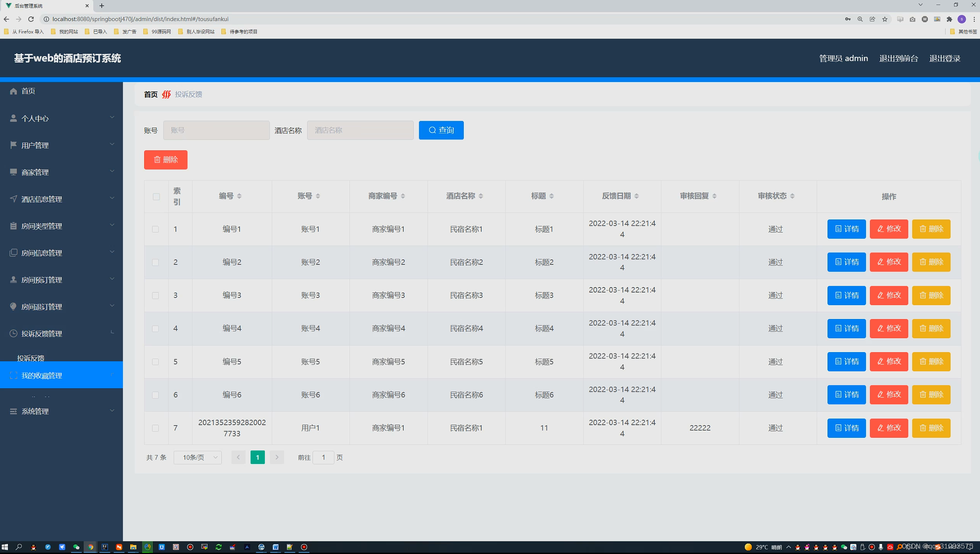Click sort arrows on 反馈日期 column
This screenshot has height=554, width=980.
click(x=636, y=196)
